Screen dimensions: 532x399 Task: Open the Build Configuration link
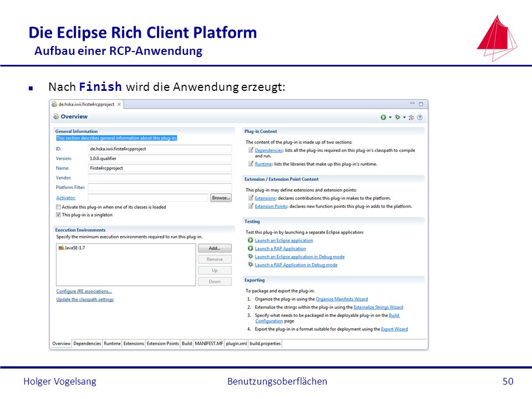click(x=394, y=315)
